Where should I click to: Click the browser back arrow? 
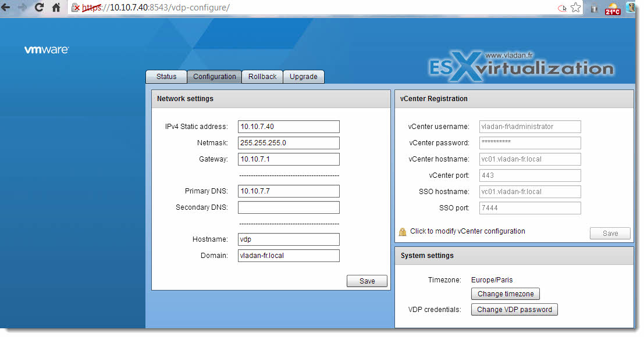(6, 8)
